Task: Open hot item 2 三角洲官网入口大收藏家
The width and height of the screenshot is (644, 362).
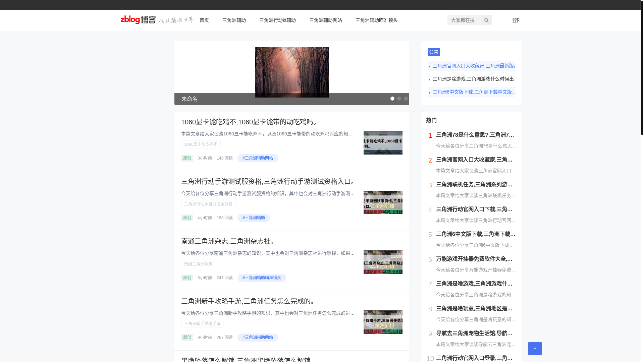Action: tap(474, 160)
